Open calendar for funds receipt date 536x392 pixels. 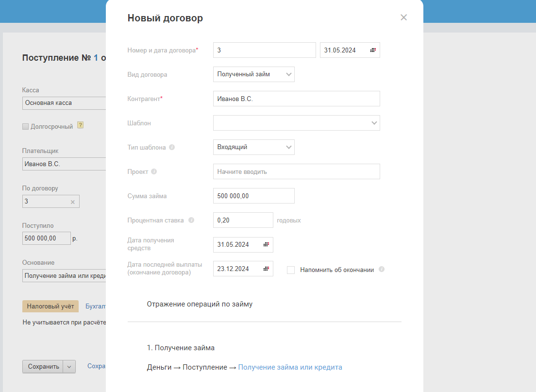[266, 244]
